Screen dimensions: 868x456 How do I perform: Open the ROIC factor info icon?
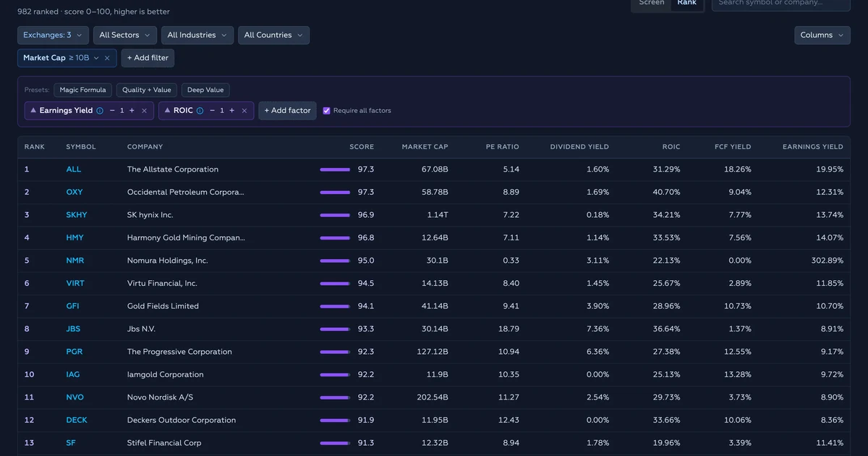(x=200, y=111)
